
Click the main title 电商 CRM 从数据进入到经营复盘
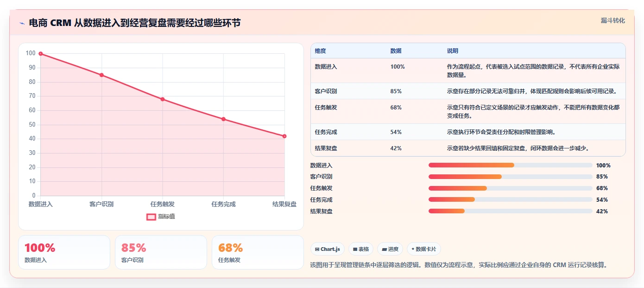pyautogui.click(x=134, y=23)
